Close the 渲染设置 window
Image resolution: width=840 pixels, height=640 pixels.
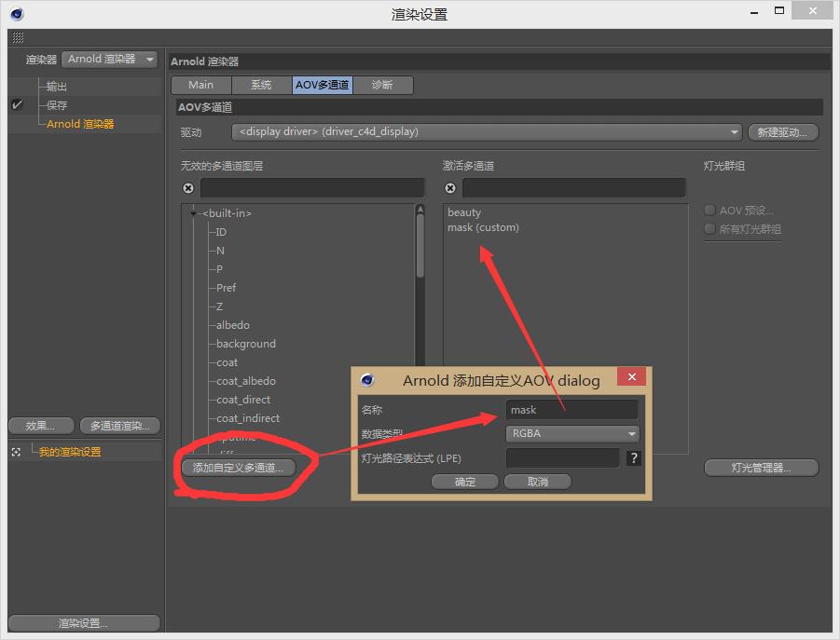(813, 10)
